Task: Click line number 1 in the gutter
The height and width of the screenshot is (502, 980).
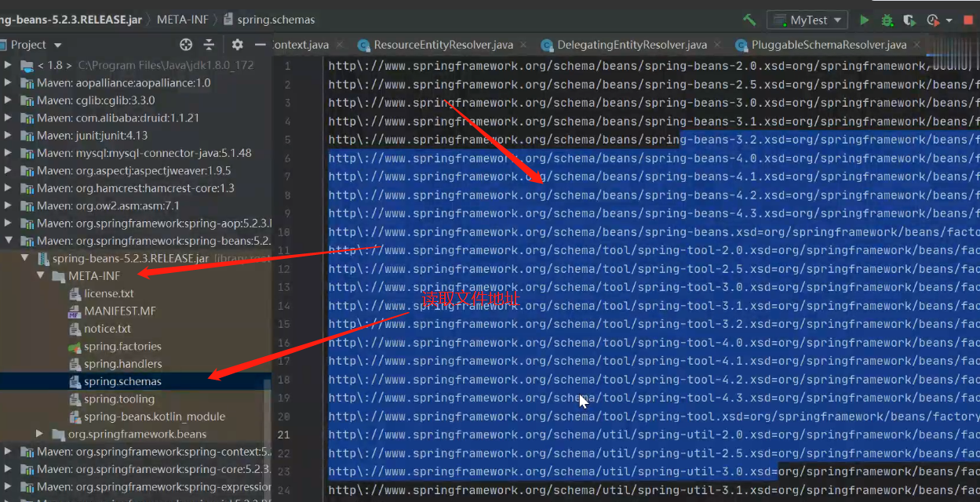Action: pyautogui.click(x=287, y=66)
